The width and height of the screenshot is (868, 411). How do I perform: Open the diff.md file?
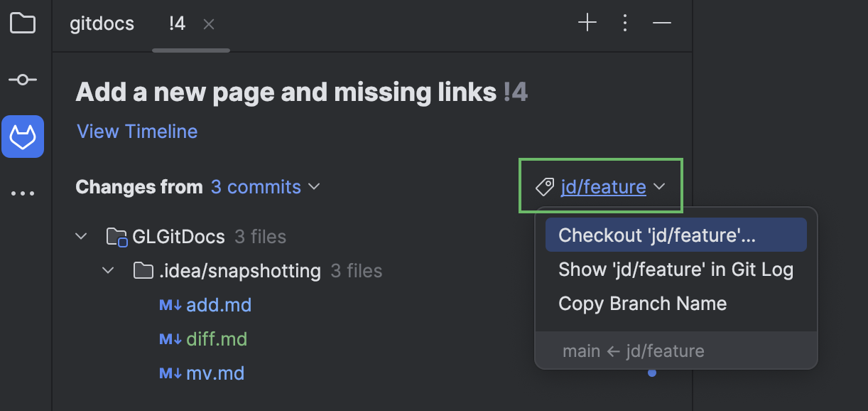216,338
